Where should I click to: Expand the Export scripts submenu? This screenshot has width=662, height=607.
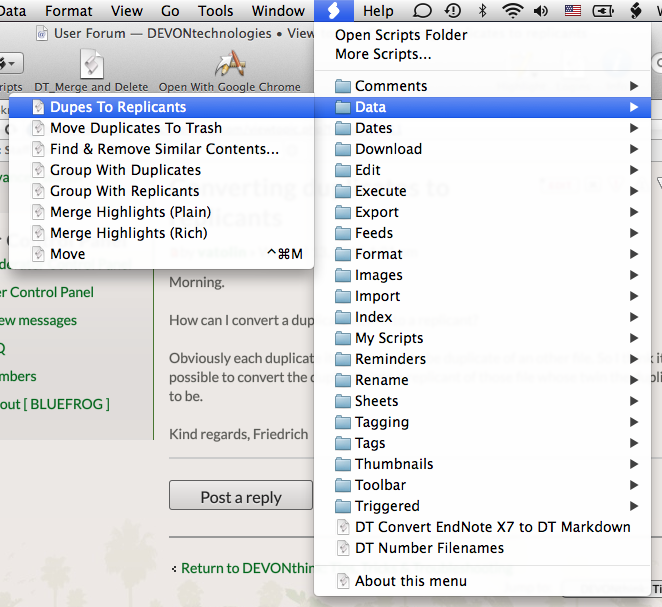click(483, 212)
